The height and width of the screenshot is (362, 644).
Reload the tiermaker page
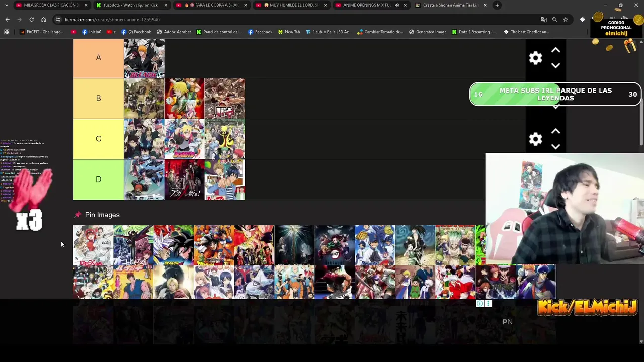click(31, 19)
